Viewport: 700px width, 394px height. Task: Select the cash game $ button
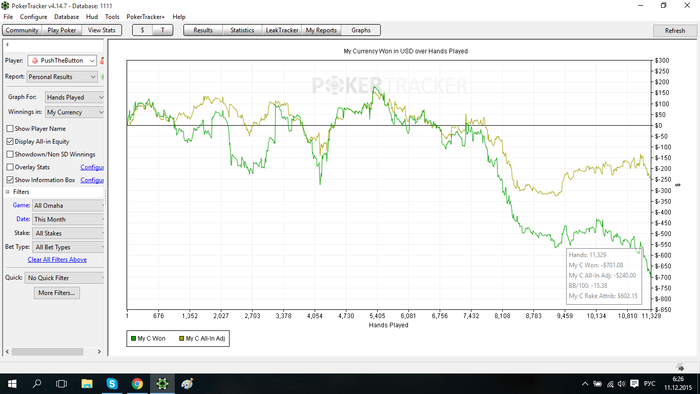coord(142,30)
